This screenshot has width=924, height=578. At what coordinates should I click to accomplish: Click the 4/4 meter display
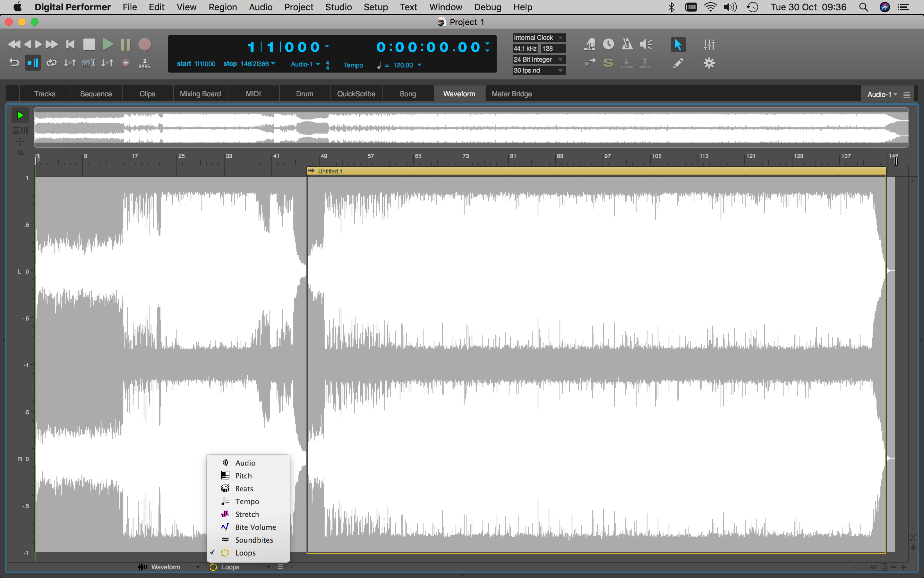click(x=327, y=65)
